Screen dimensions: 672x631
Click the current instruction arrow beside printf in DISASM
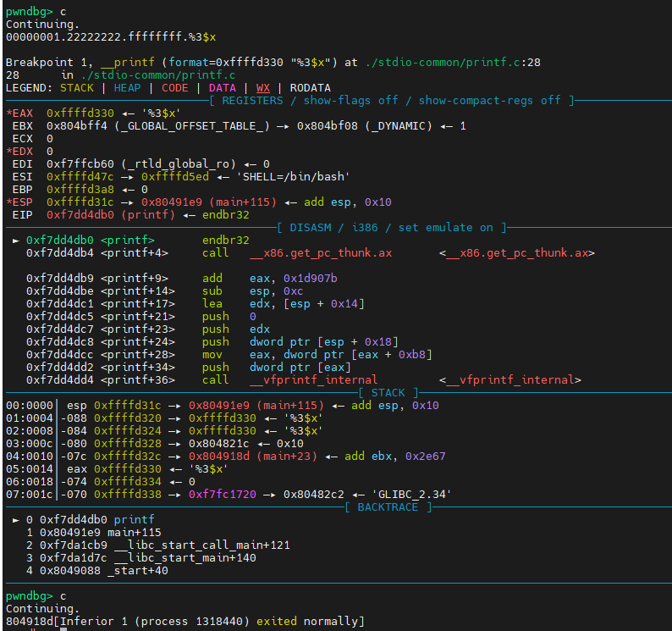16,240
